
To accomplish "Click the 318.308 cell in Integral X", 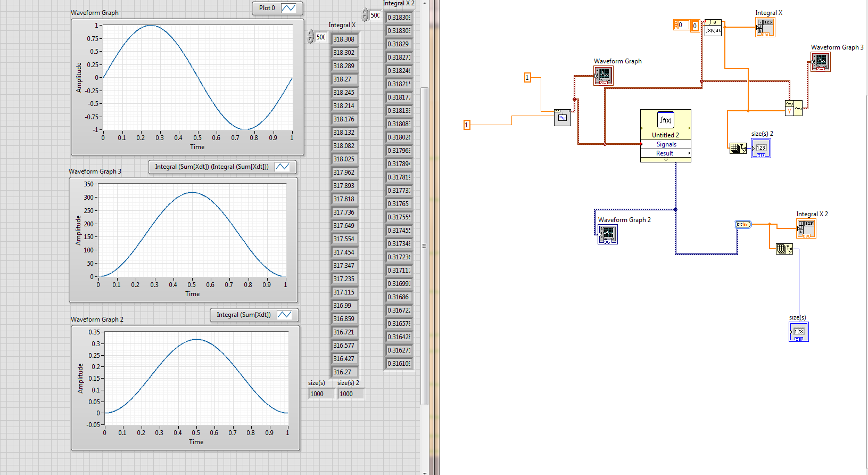I will (345, 39).
